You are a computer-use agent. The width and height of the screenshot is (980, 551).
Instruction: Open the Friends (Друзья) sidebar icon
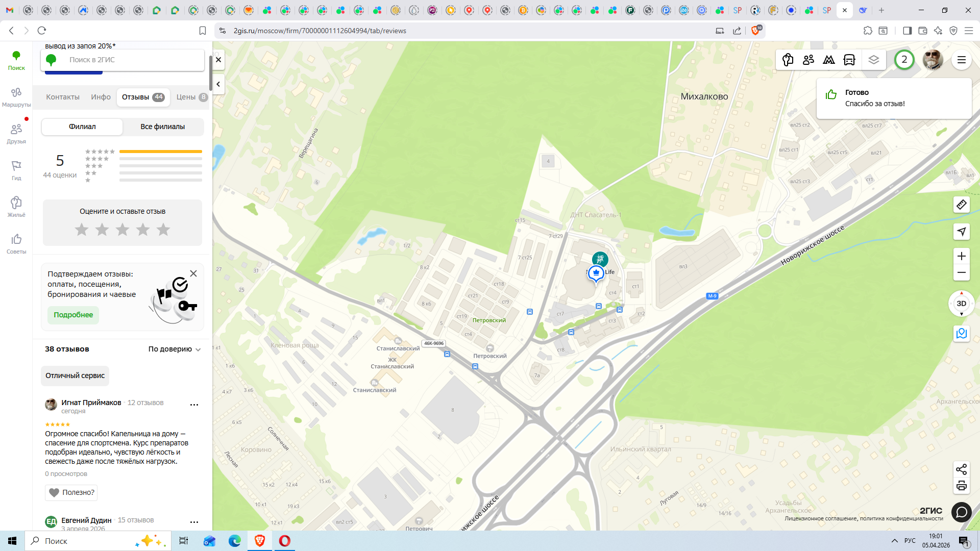(16, 133)
